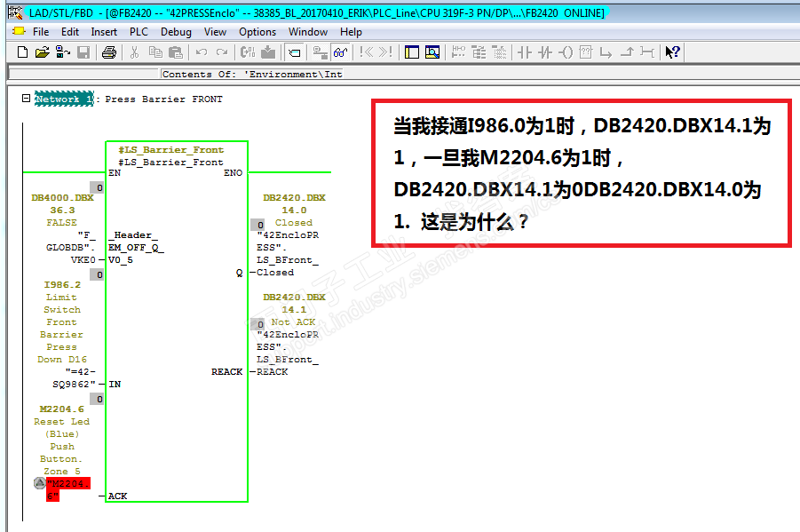Toggle Monitor mode with the glasses icon
The width and height of the screenshot is (800, 532).
[x=340, y=52]
